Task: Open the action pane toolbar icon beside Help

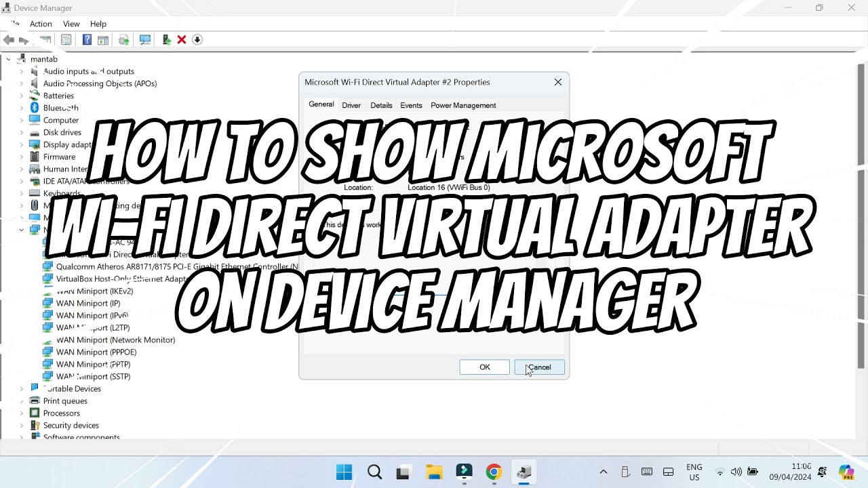Action: coord(103,40)
